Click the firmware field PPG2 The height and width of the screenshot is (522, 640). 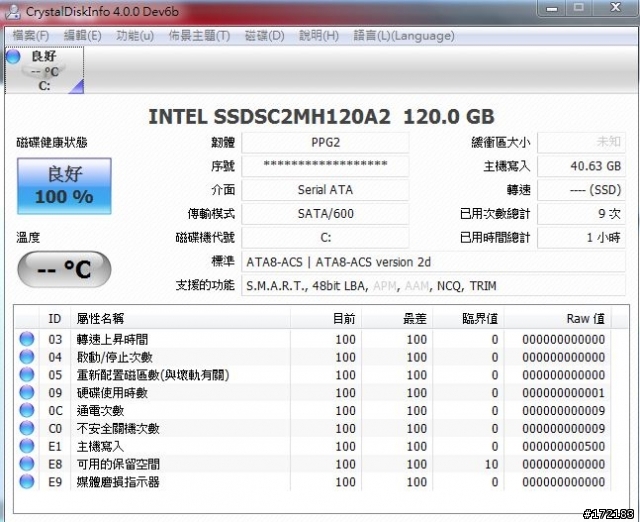[325, 142]
